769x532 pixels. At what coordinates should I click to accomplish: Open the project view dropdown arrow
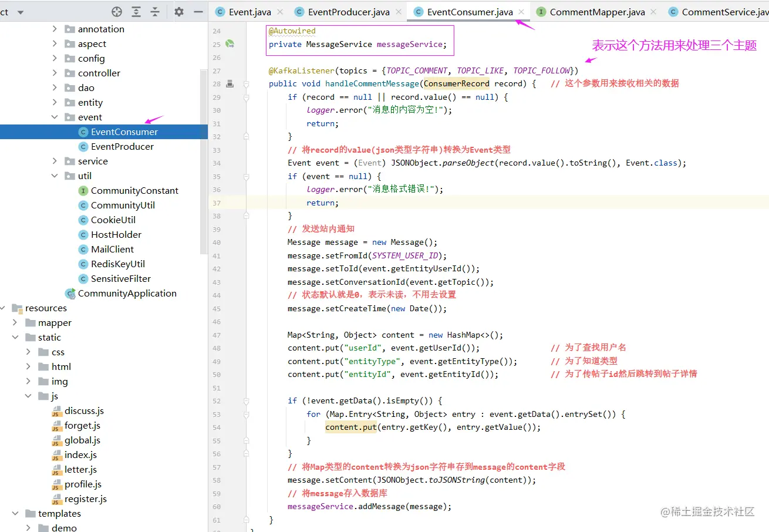coord(21,12)
